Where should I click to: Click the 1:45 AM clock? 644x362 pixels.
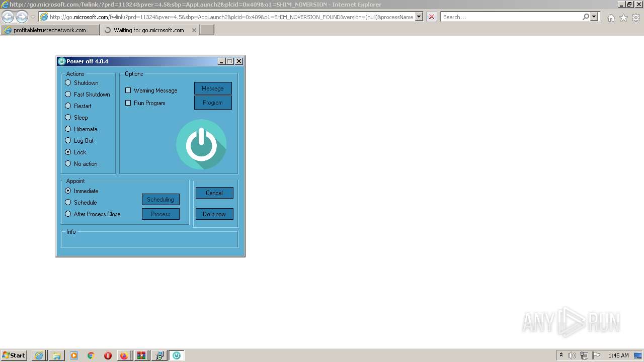point(618,355)
